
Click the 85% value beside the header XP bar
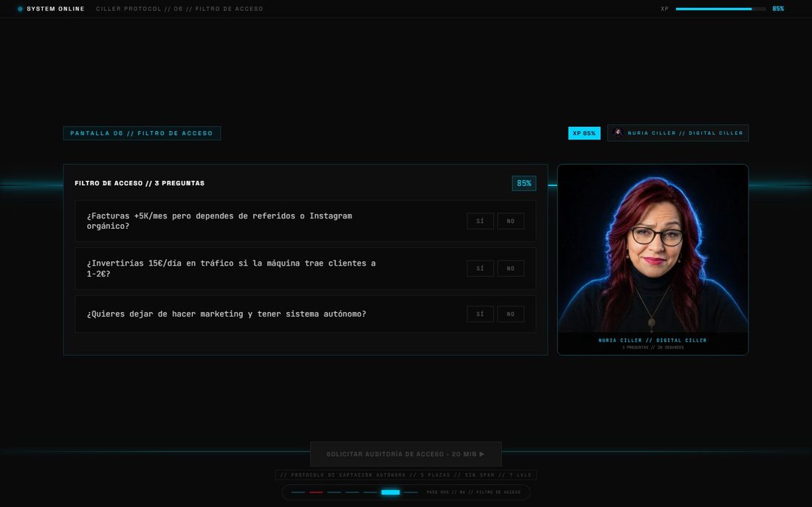(778, 9)
